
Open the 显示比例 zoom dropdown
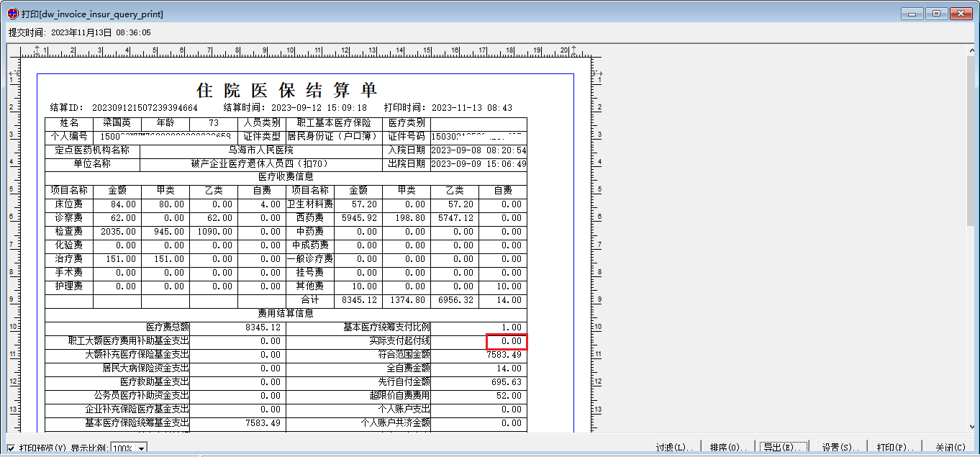pos(141,448)
